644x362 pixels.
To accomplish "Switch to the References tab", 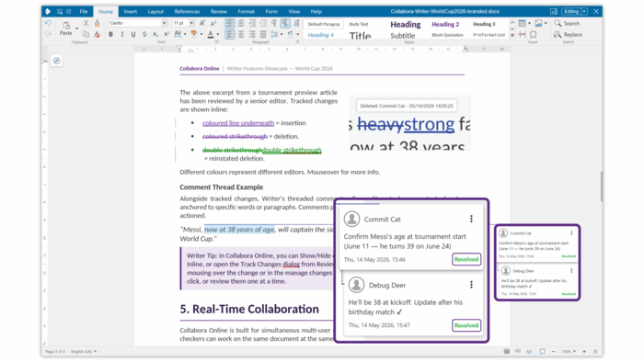I will [x=187, y=11].
